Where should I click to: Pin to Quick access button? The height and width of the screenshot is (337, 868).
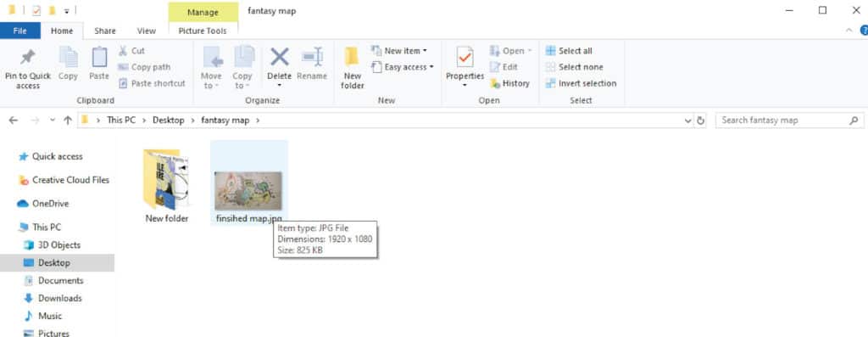point(28,69)
